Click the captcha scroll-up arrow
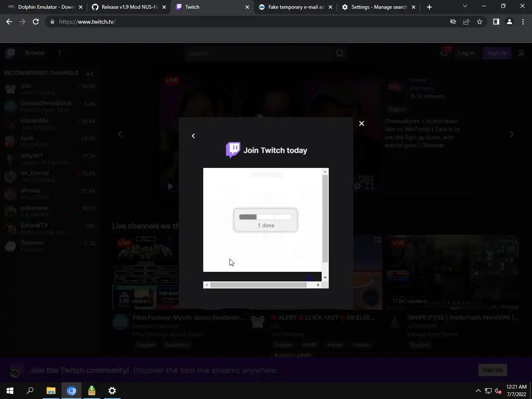 325,171
